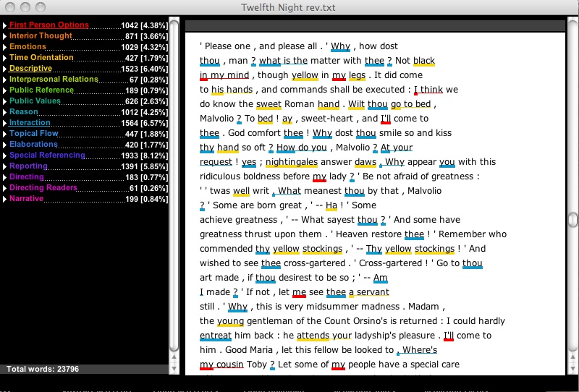Viewport: 579px width, 392px height.
Task: Select the Reason category label
Action: coord(24,111)
